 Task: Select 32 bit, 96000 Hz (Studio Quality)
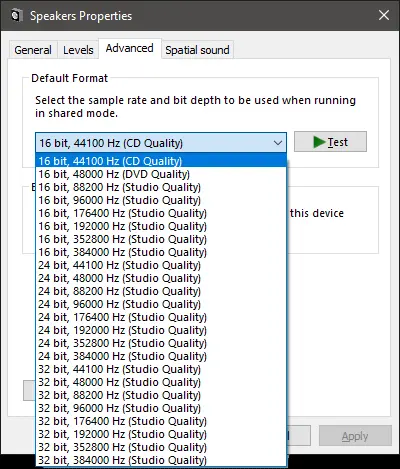coord(161,408)
